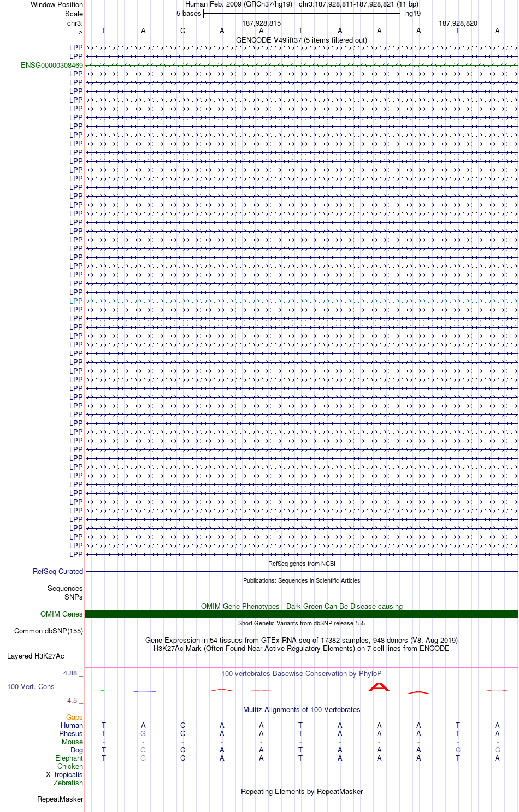Click the SNPs track label

74,597
